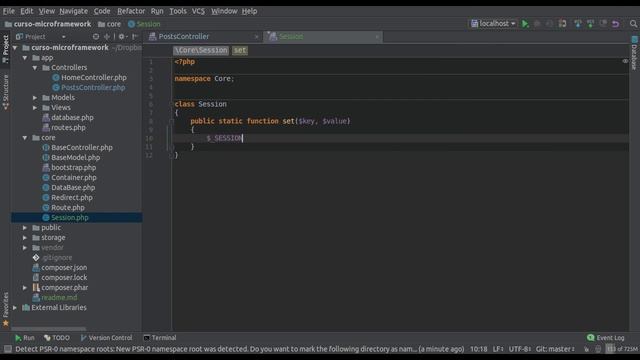Place cursor on $_SESSION code line
Screen dimensions: 640x360
click(x=224, y=138)
